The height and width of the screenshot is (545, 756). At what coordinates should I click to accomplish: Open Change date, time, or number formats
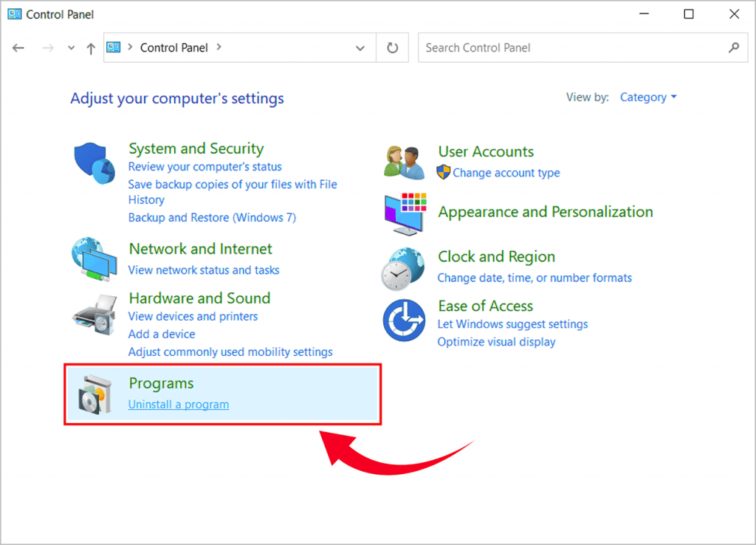coord(535,278)
